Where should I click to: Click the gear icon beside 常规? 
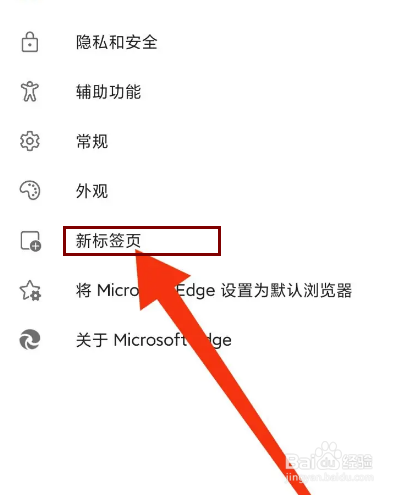pyautogui.click(x=30, y=141)
